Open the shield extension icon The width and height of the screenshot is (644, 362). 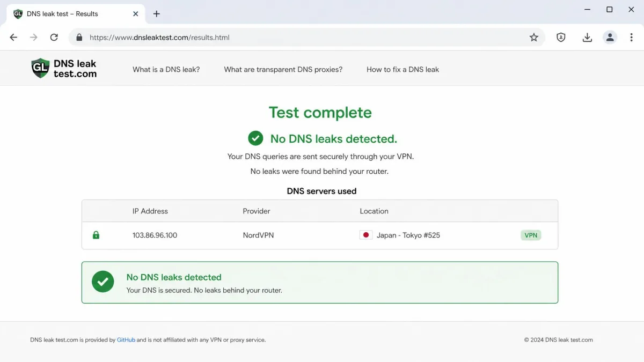coord(561,38)
